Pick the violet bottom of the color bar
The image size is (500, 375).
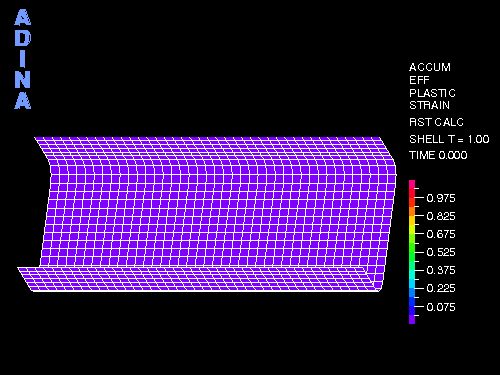[x=412, y=319]
